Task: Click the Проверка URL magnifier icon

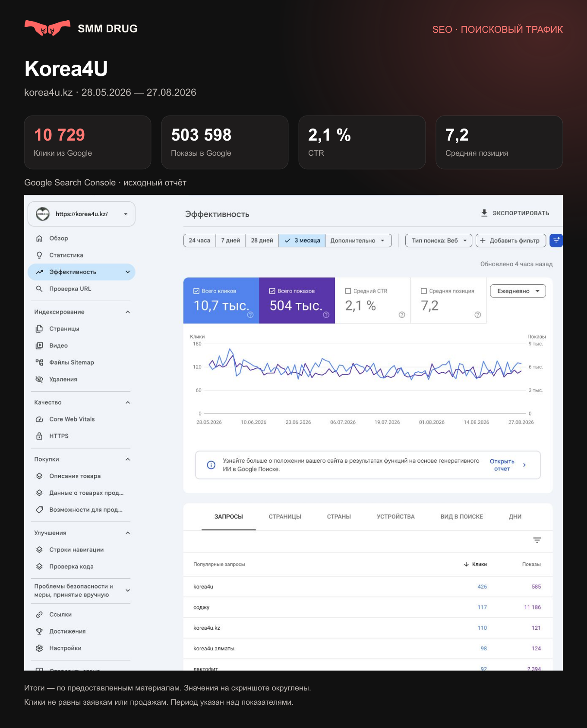Action: (39, 289)
